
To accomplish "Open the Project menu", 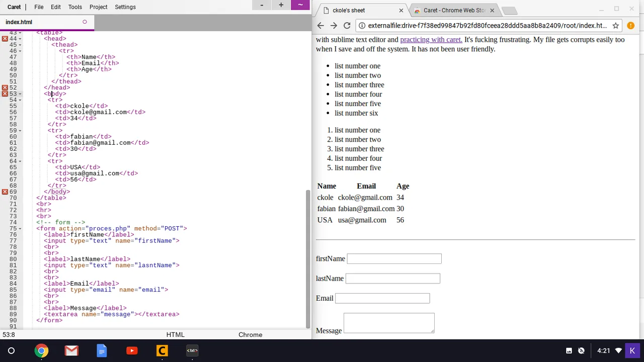I will [x=98, y=7].
